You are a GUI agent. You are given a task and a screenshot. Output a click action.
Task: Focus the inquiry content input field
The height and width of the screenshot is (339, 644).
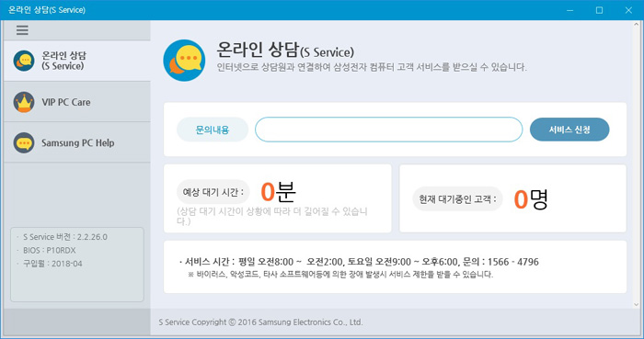(388, 130)
